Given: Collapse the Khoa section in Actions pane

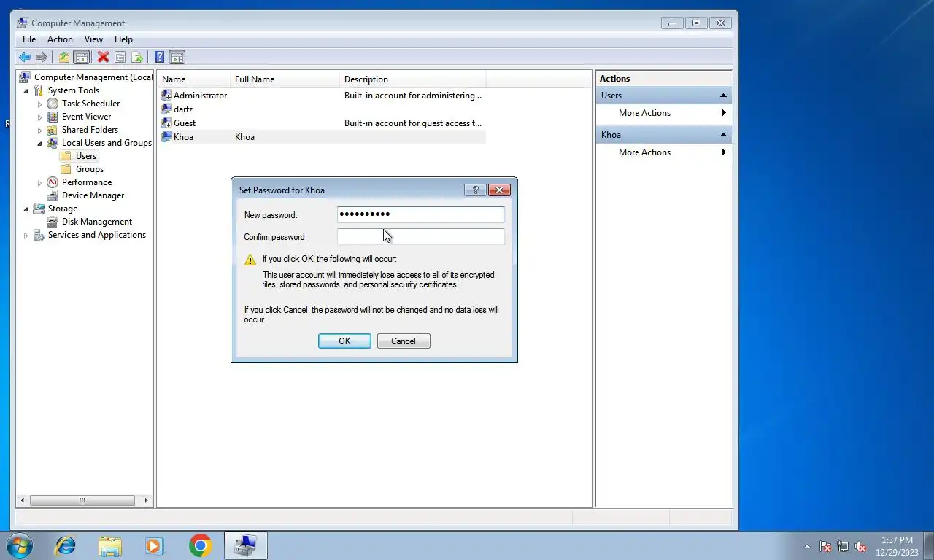Looking at the screenshot, I should (723, 135).
